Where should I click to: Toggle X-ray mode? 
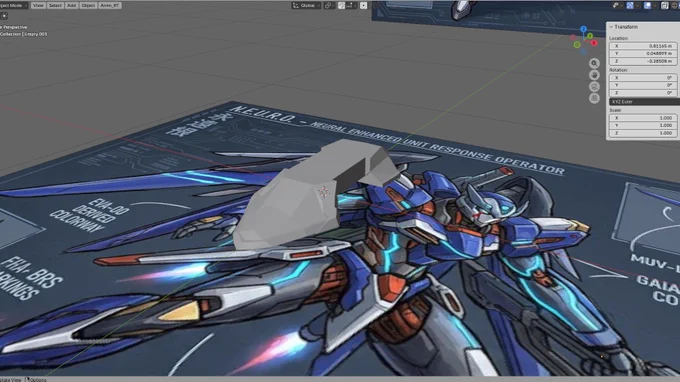tap(664, 5)
